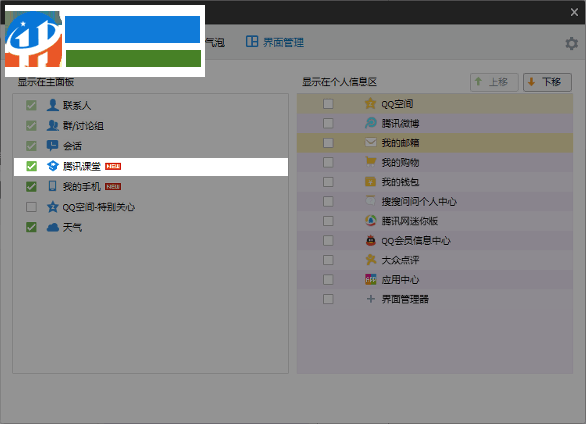The width and height of the screenshot is (586, 424).
Task: Uncheck the 我的手机 checkbox
Action: pyautogui.click(x=31, y=186)
